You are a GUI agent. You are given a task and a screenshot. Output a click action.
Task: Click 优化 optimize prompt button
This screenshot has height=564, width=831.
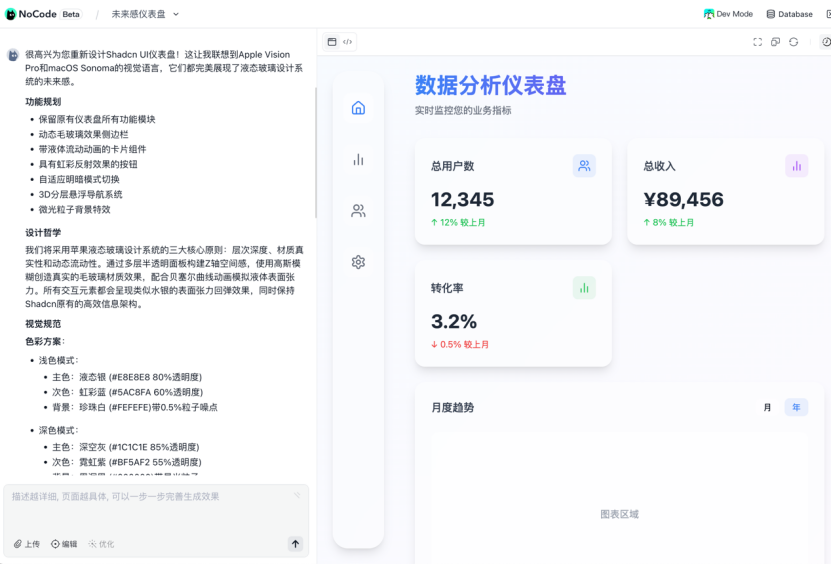pos(101,544)
